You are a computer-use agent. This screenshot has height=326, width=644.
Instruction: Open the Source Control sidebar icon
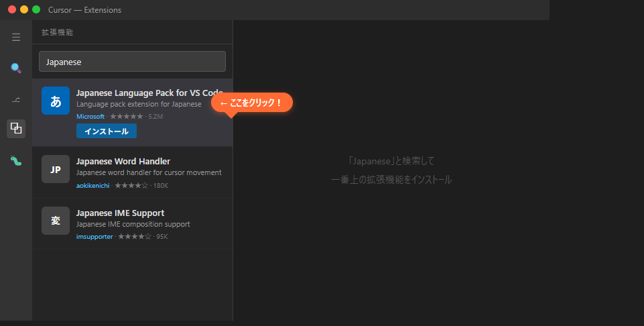click(x=16, y=99)
